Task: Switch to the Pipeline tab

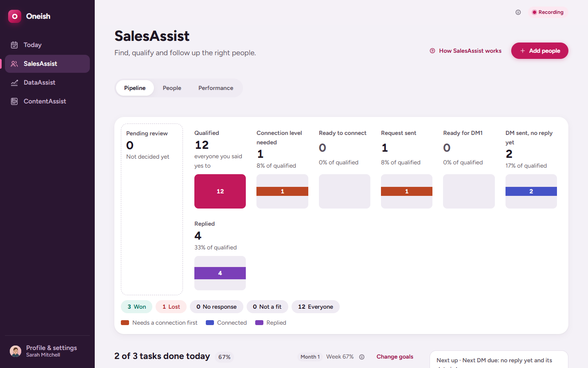Action: click(x=135, y=88)
